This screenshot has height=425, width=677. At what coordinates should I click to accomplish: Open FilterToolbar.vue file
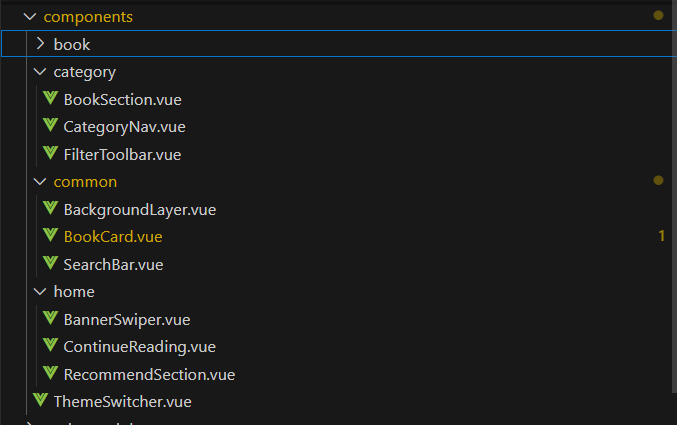coord(122,155)
